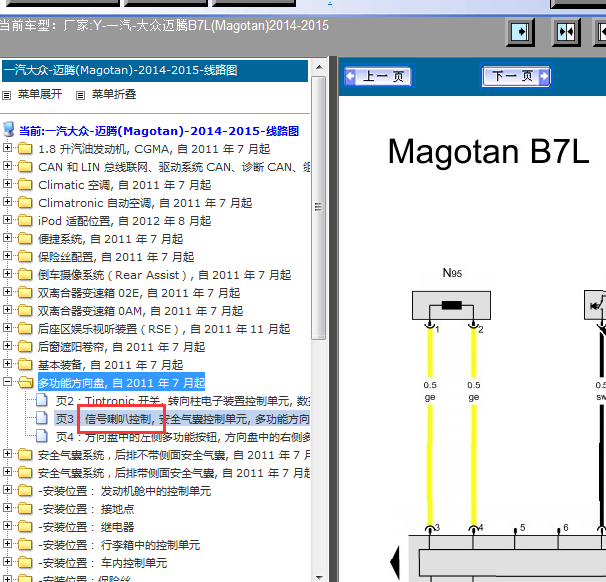Select -安装位置: 发动机舱中的控制单元 item
This screenshot has width=606, height=582.
[x=124, y=491]
